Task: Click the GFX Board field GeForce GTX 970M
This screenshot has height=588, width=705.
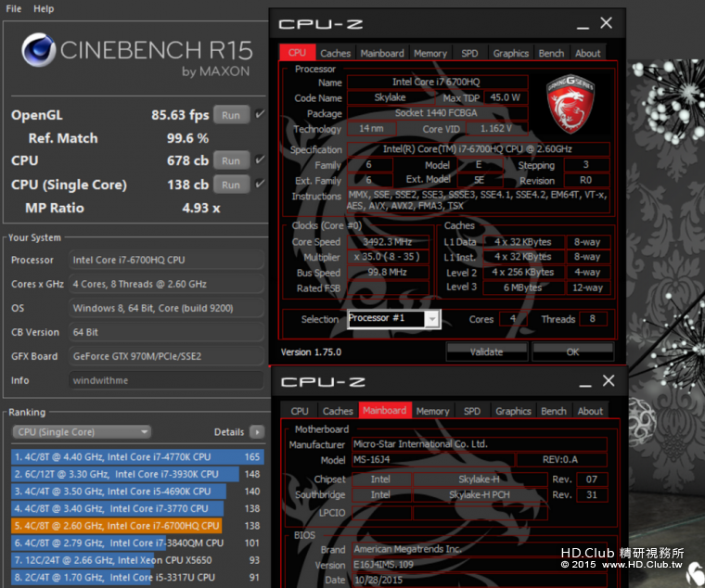Action: [x=166, y=356]
